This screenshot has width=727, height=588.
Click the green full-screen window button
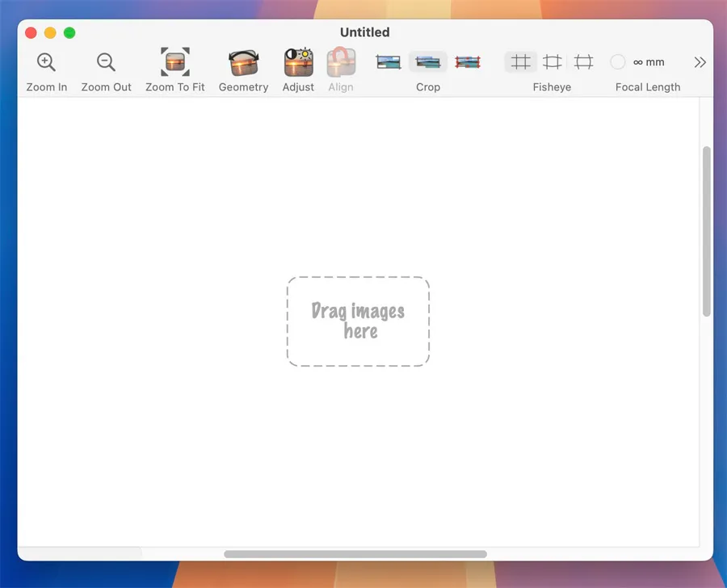(x=69, y=32)
